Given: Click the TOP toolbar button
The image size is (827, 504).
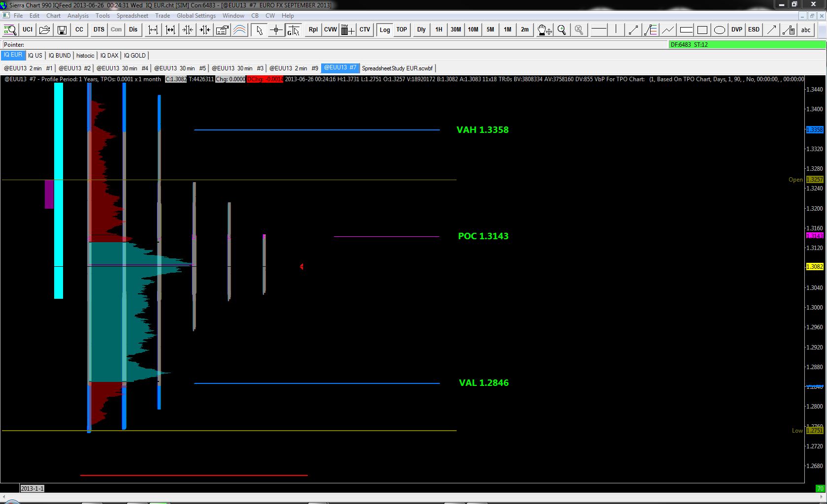Looking at the screenshot, I should [402, 30].
